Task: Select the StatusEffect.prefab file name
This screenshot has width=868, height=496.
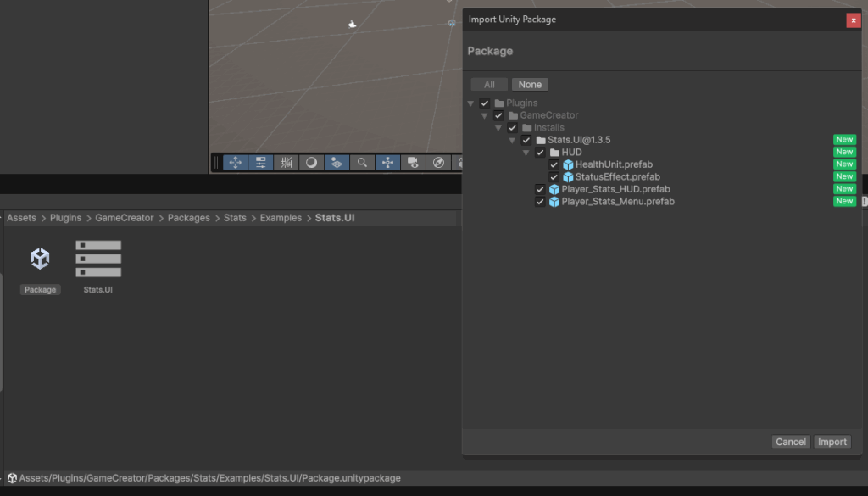Action: [618, 177]
